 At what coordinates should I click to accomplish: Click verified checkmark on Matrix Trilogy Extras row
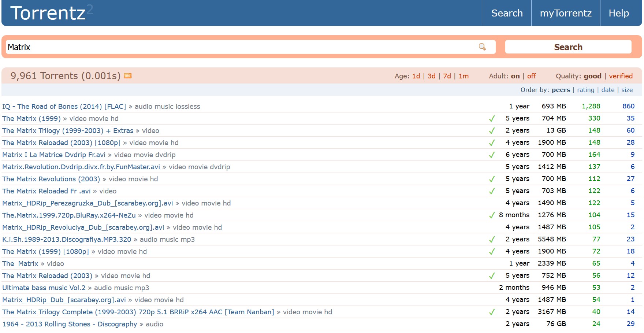tap(492, 131)
